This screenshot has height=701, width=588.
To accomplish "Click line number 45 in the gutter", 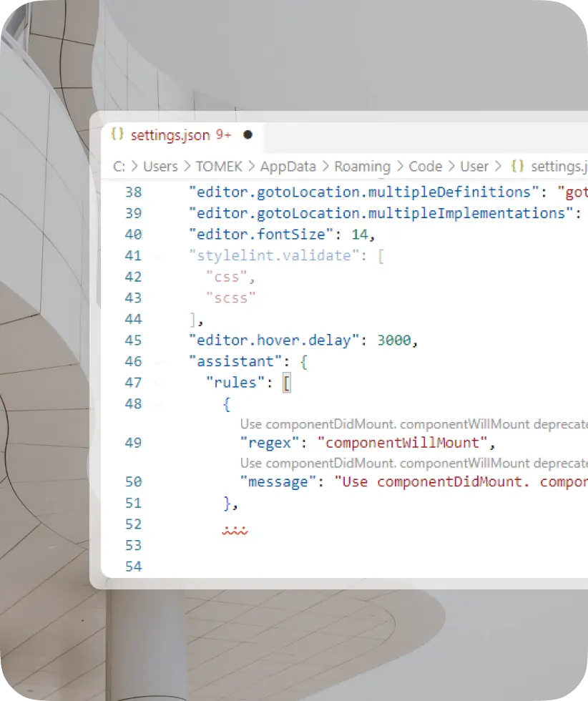I will click(133, 340).
